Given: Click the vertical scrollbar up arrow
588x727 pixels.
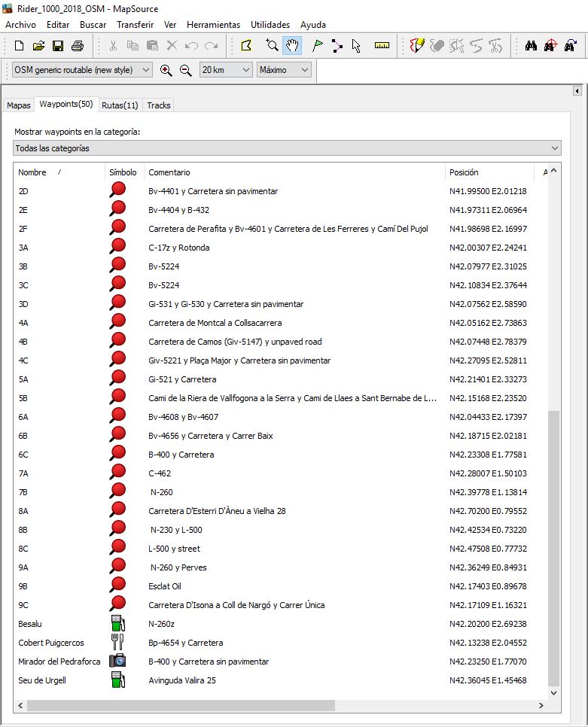Looking at the screenshot, I should coord(553,171).
